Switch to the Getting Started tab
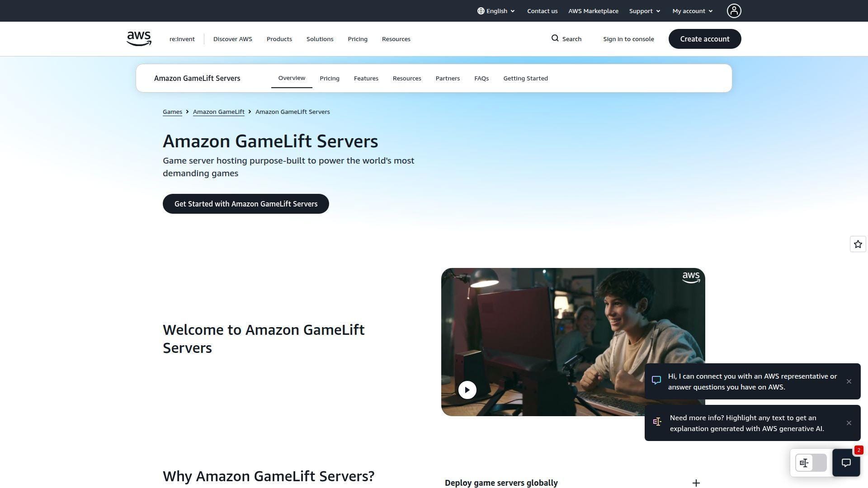Screen dimensions: 868x488 coord(525,79)
